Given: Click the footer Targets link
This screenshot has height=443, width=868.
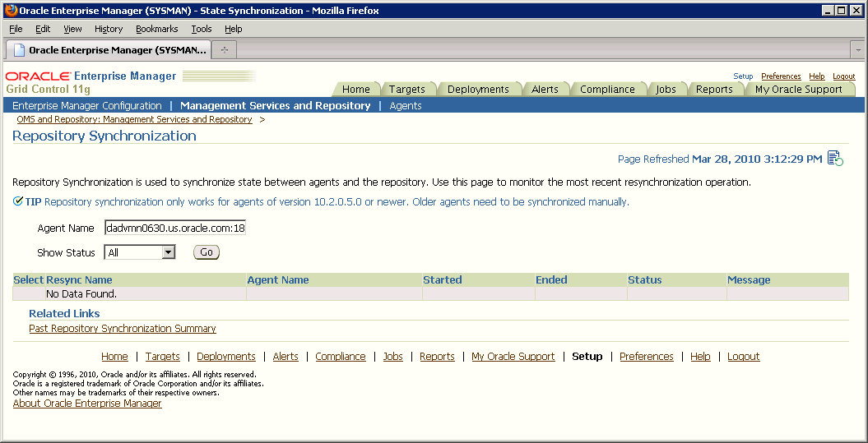Looking at the screenshot, I should (163, 357).
